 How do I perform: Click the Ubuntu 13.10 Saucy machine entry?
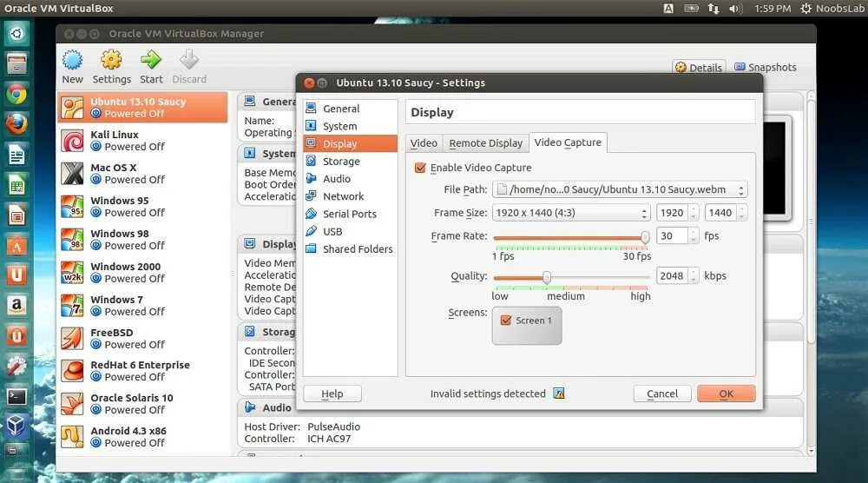tap(143, 108)
